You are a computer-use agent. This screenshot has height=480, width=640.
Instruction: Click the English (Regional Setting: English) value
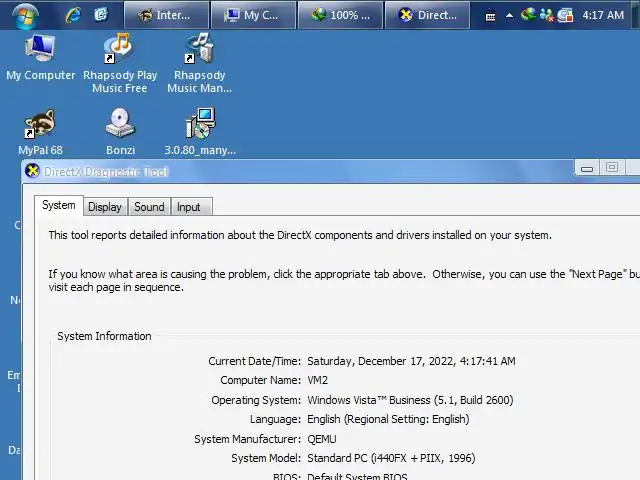pos(388,419)
